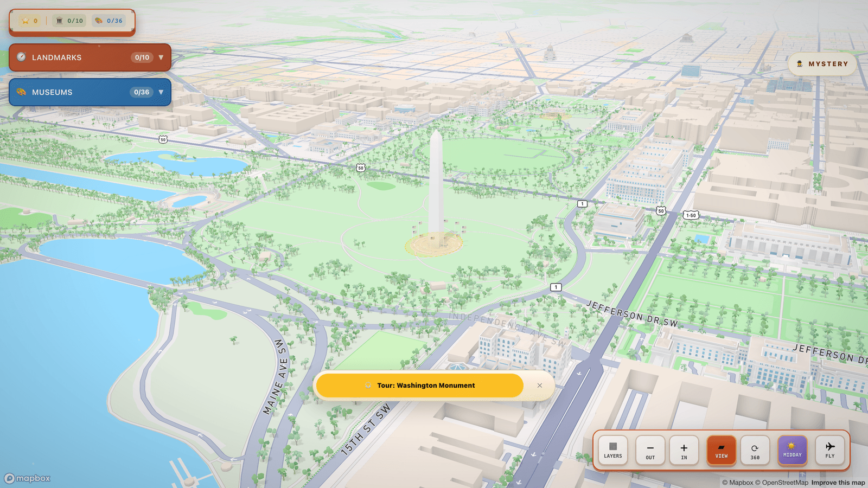Click the Museums 0/36 count badge
868x488 pixels.
point(142,92)
